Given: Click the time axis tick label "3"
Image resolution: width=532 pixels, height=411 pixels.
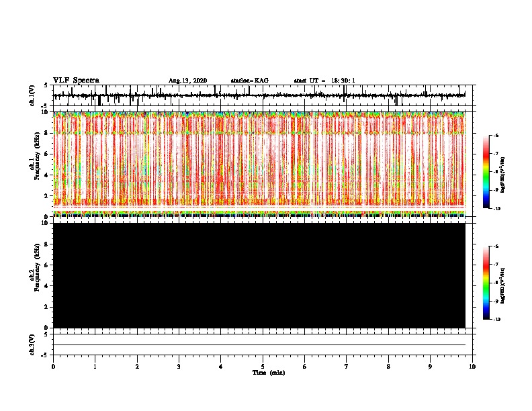Looking at the screenshot, I should [179, 367].
